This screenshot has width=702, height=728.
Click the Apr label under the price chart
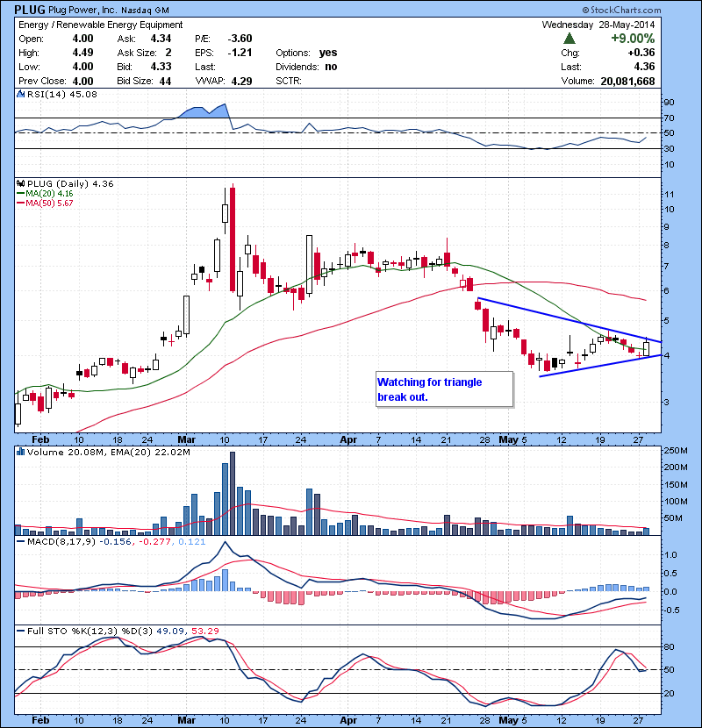pyautogui.click(x=348, y=439)
